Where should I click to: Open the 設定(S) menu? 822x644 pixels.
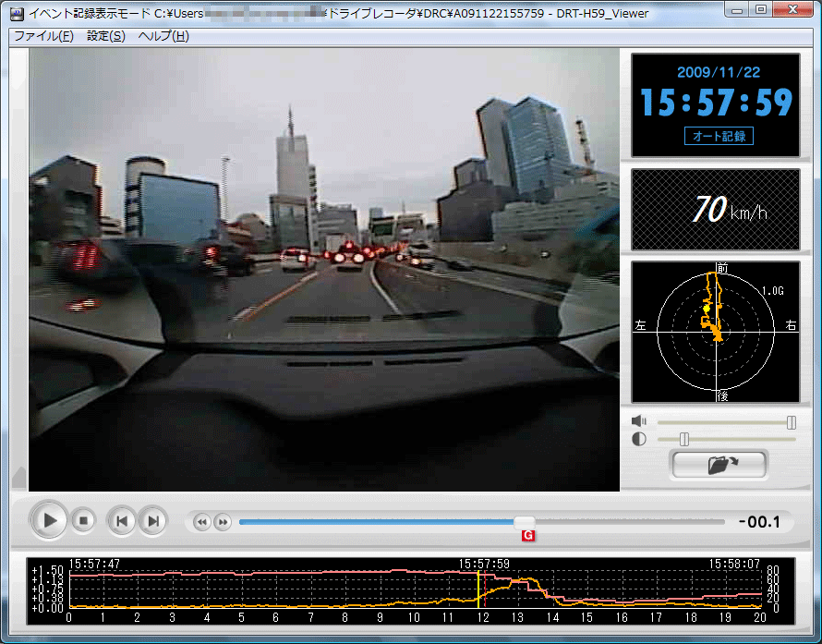[105, 36]
